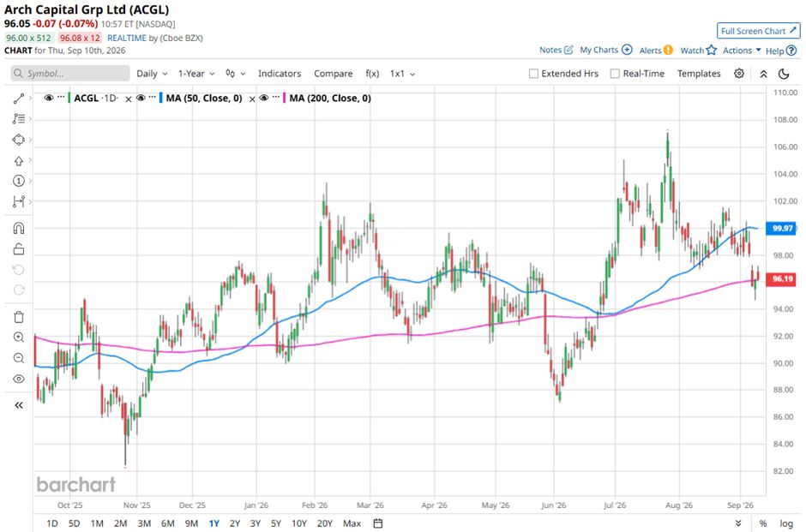Viewport: 806px width, 532px height.
Task: Open the Actions dropdown menu
Action: 742,51
